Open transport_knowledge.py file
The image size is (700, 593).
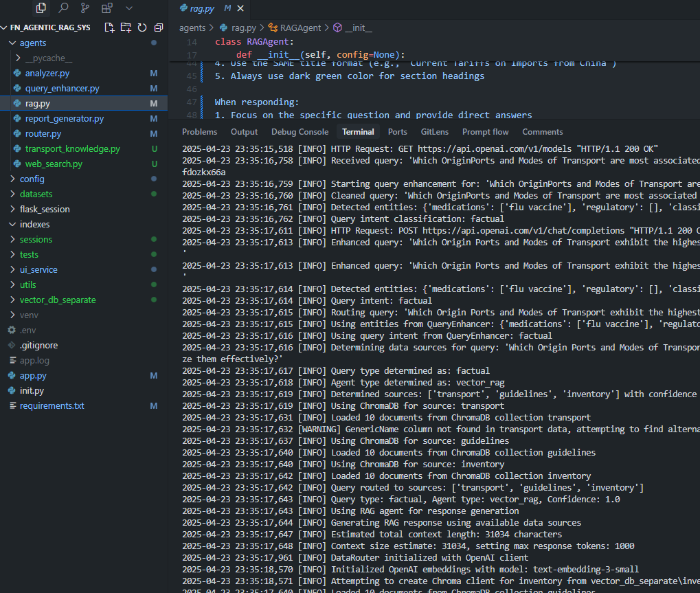(x=72, y=148)
